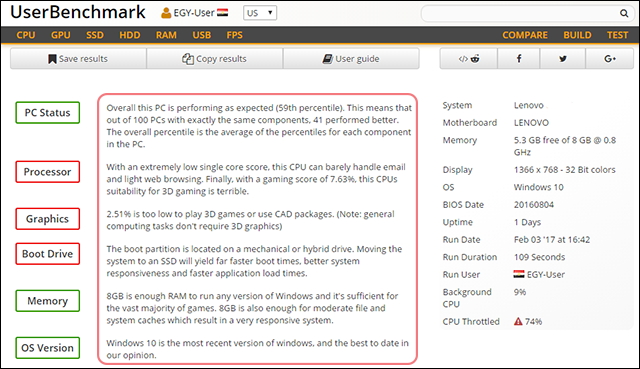Click the search magnifier icon

624,13
